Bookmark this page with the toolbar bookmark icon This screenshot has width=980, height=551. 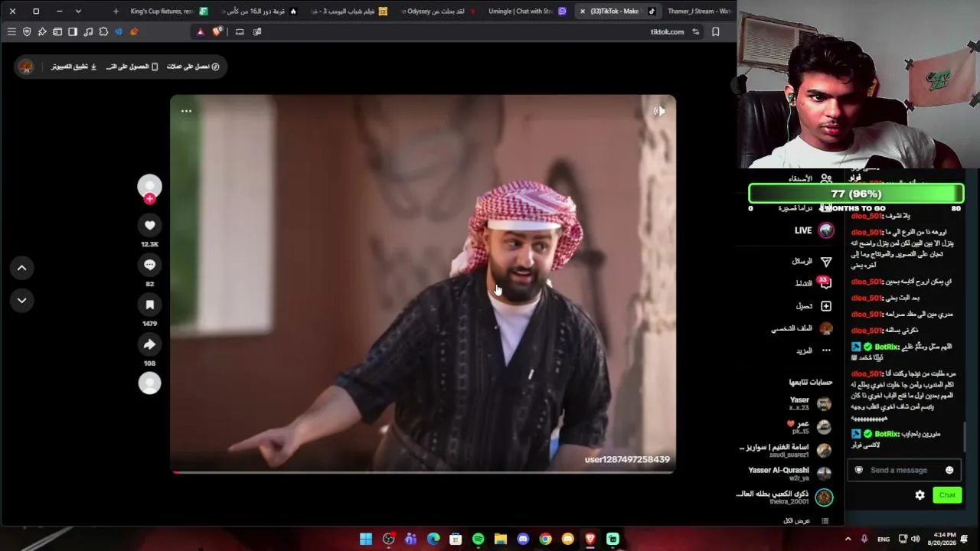click(716, 31)
